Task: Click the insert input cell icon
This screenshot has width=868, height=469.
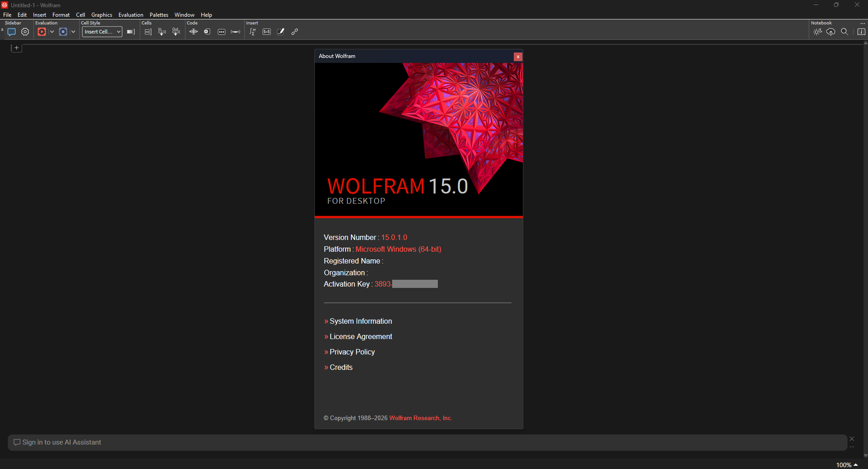Action: pyautogui.click(x=162, y=32)
